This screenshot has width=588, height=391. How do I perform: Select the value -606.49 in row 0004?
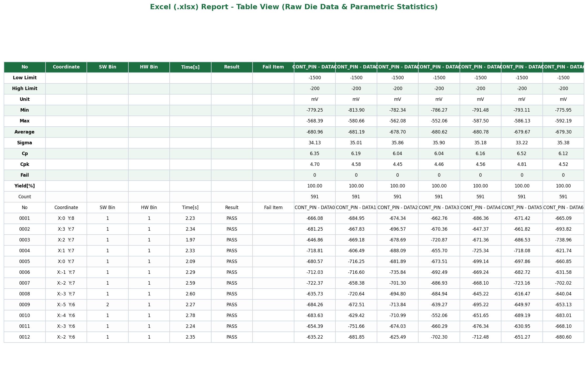(x=356, y=251)
